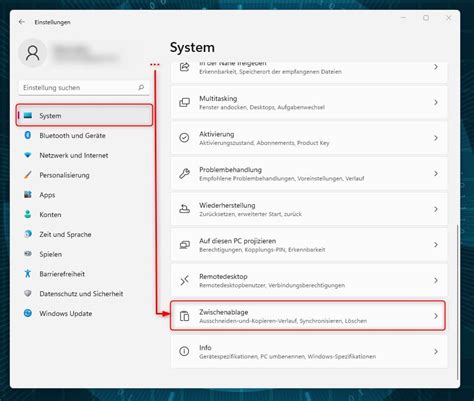Go to the Spielen label
474x401 pixels.
51,254
